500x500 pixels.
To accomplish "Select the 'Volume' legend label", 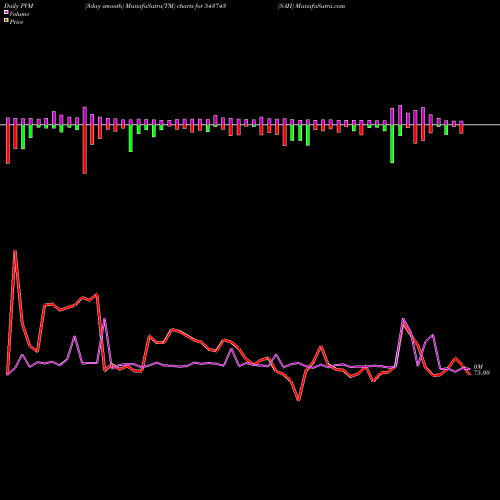I will 19,14.
